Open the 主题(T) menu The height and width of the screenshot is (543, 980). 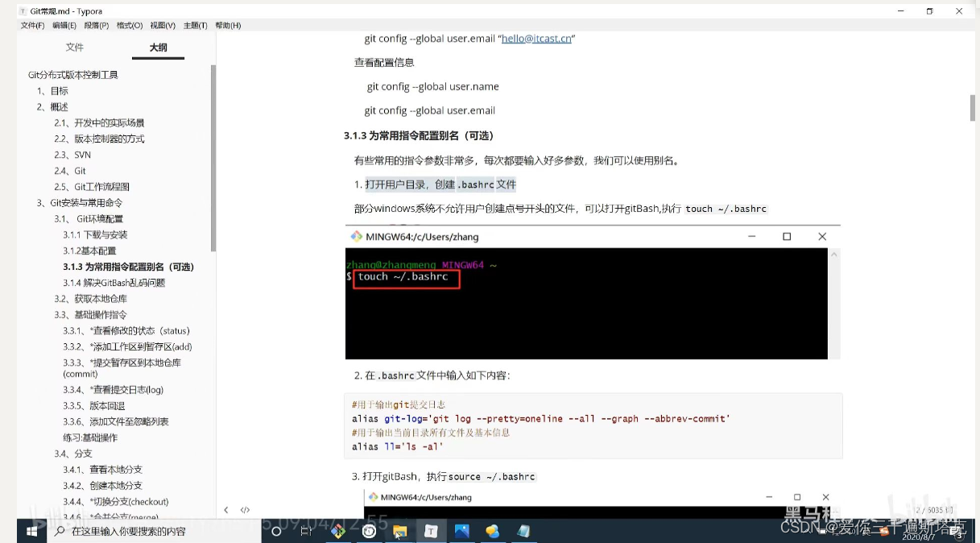coord(194,25)
